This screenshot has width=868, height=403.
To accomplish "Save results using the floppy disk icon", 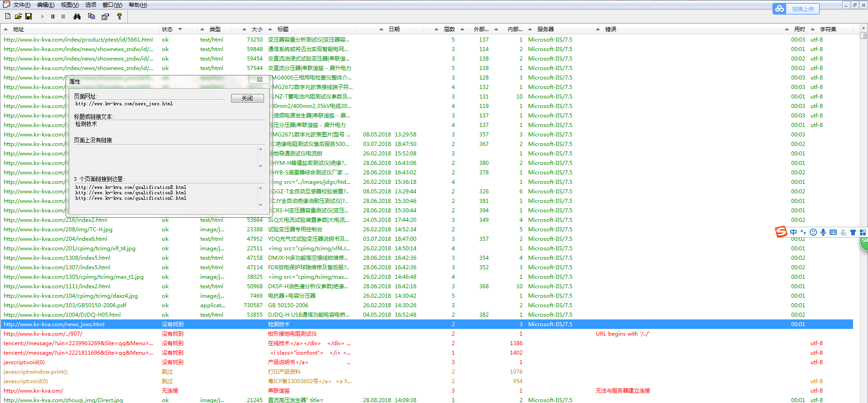I will coord(28,16).
